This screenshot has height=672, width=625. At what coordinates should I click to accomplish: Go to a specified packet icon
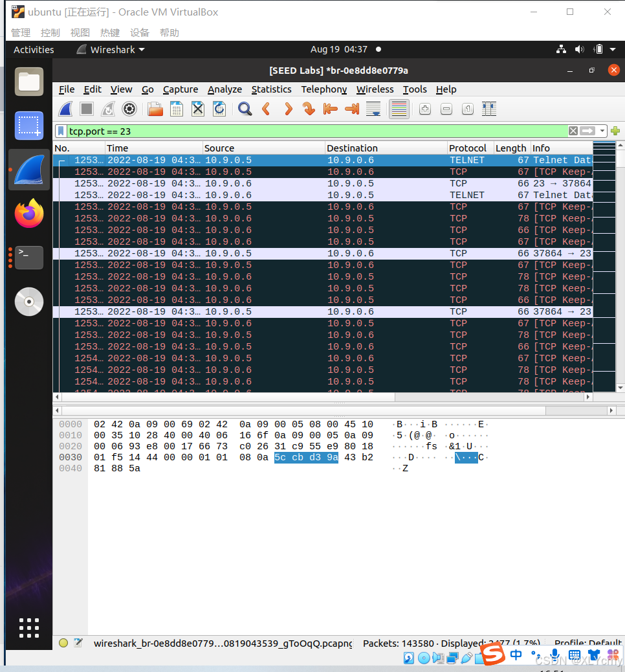pos(309,109)
